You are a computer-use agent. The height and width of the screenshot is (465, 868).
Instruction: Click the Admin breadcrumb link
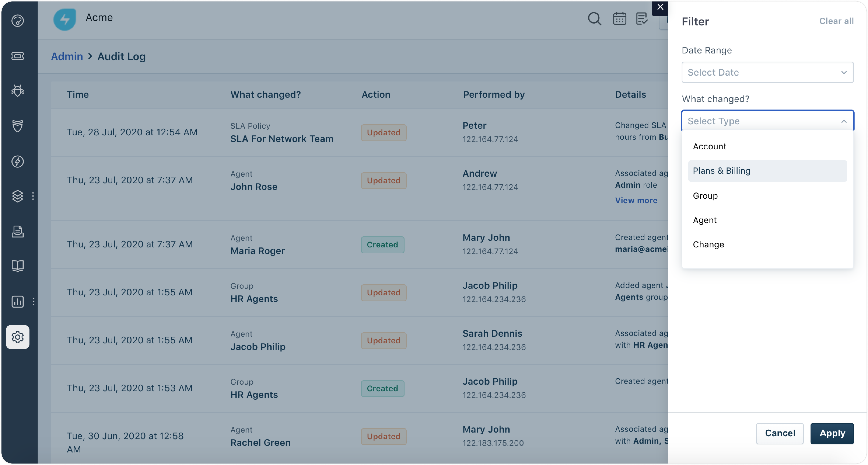pos(67,56)
